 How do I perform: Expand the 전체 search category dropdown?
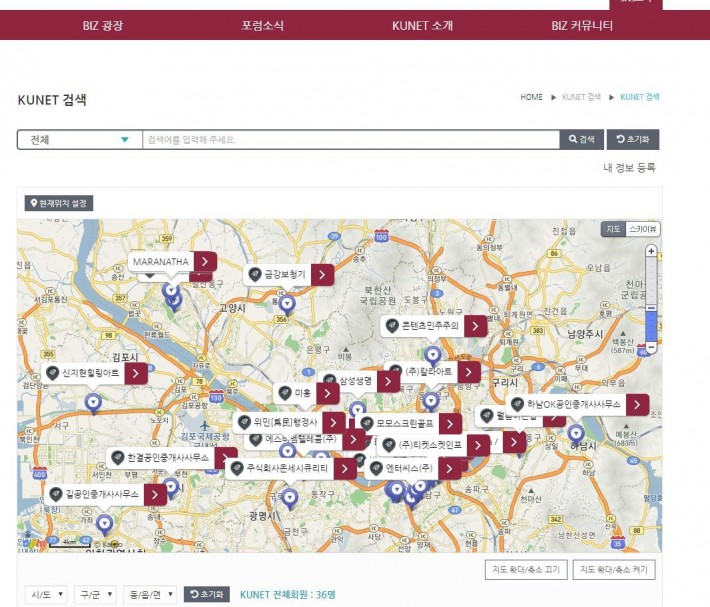[79, 140]
